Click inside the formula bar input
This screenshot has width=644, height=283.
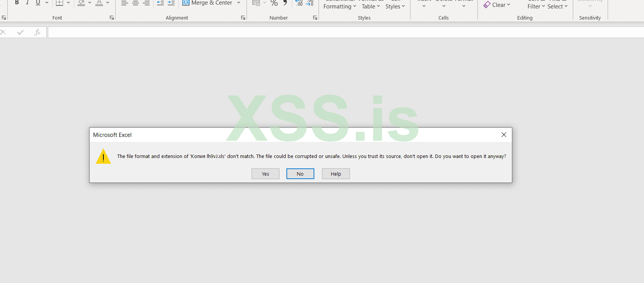(346, 32)
